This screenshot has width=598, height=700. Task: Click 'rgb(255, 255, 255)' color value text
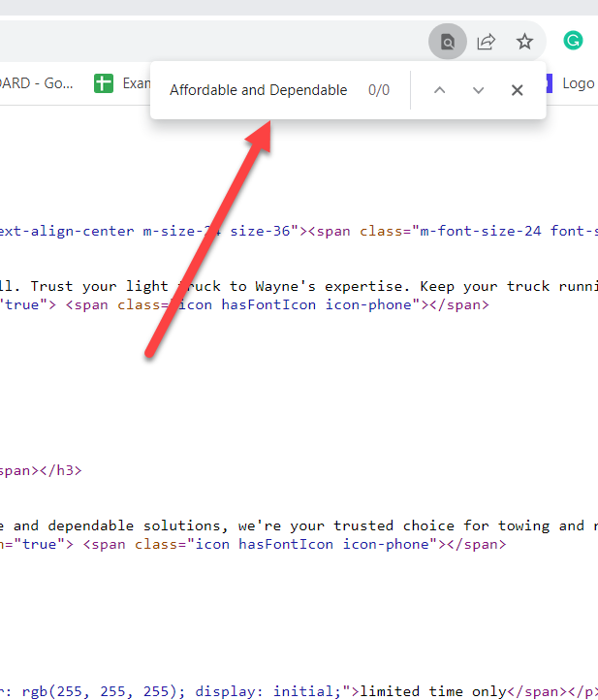[x=103, y=691]
